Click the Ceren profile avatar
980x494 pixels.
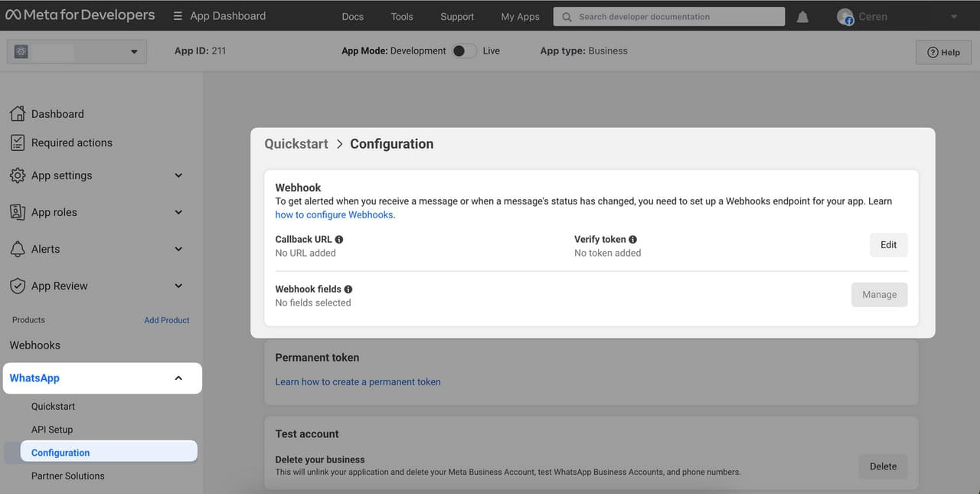click(845, 17)
